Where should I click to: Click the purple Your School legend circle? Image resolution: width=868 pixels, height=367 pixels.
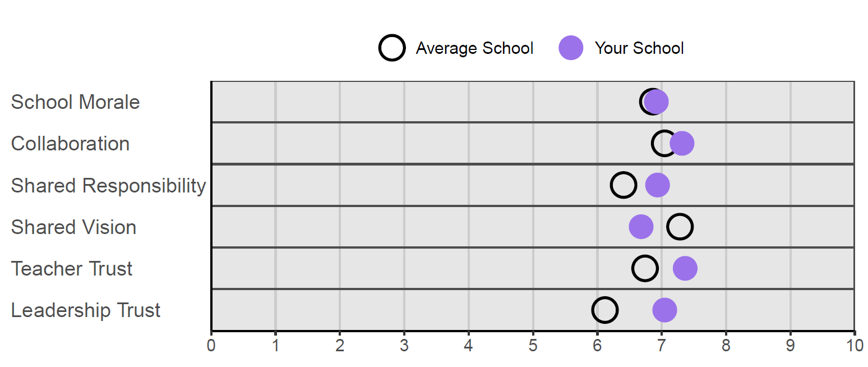[571, 48]
